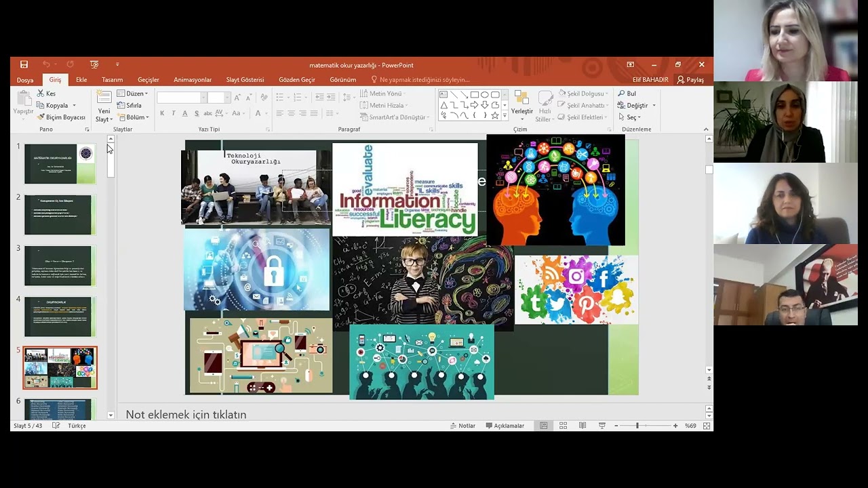
Task: Select the triangle shape in the gallery
Action: pos(444,105)
